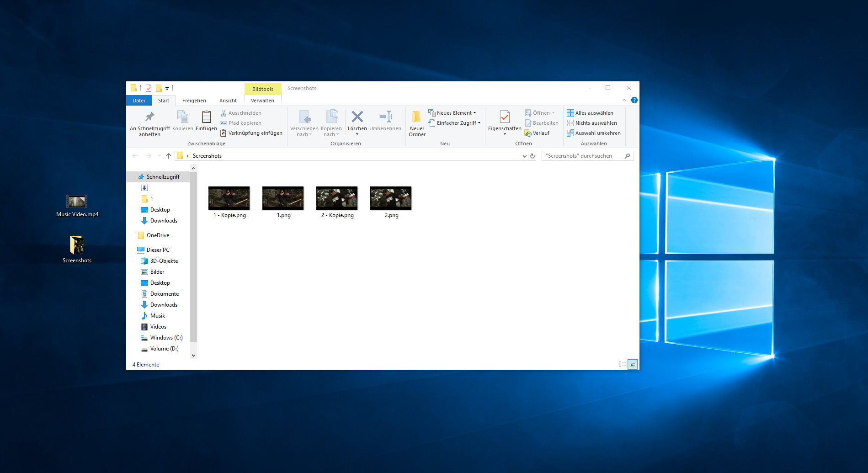Select the 2 - Kopie.png thumbnail
The height and width of the screenshot is (473, 868).
337,198
